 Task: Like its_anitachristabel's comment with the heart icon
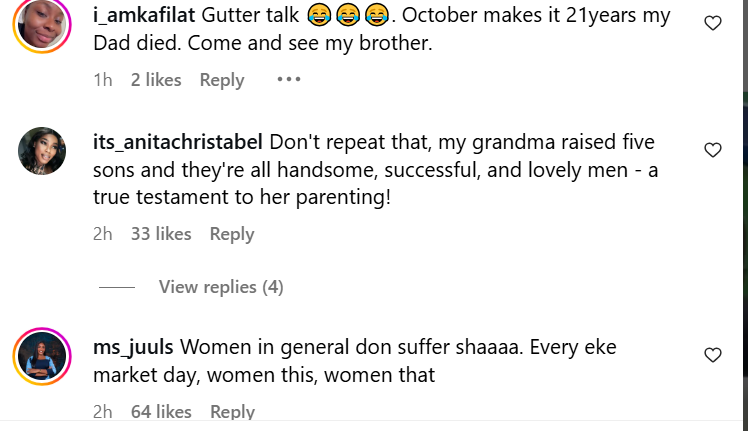713,150
